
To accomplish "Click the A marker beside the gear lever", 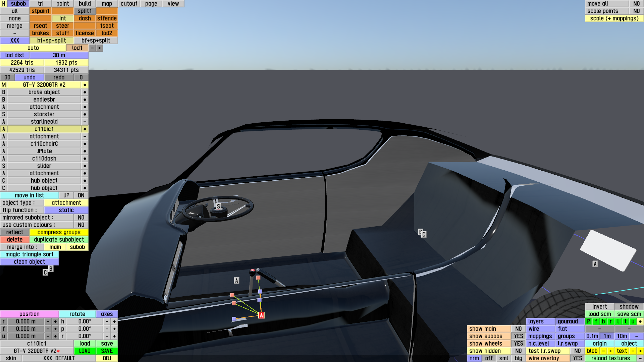I will (x=236, y=281).
